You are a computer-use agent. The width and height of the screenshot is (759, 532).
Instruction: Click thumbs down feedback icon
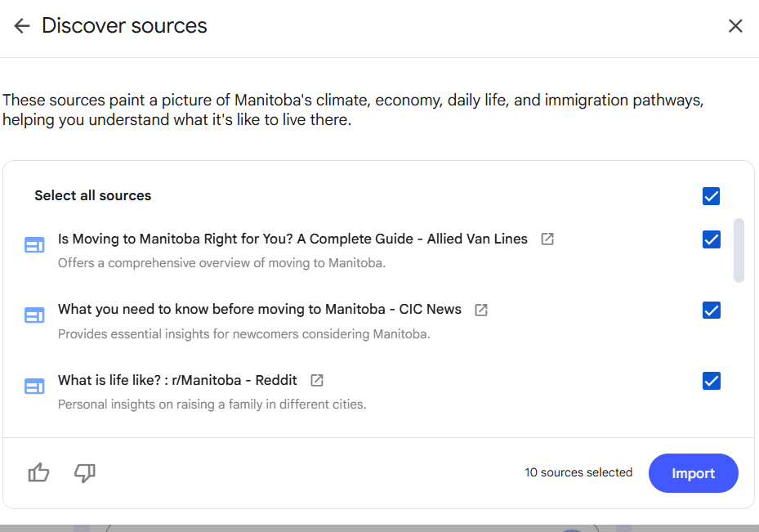pyautogui.click(x=85, y=472)
